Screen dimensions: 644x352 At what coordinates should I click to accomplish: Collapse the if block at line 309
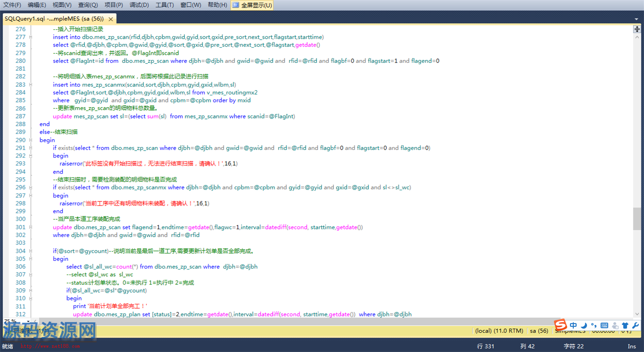point(31,290)
